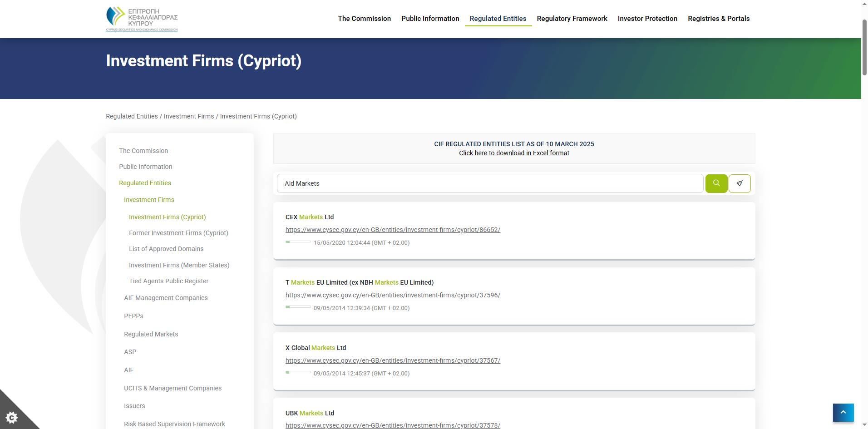This screenshot has width=868, height=429.
Task: Open CEX Markets Ltd entity URL
Action: (x=392, y=230)
